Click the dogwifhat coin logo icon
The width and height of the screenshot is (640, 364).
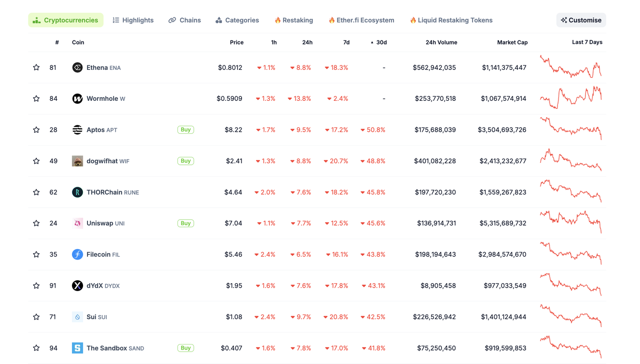click(77, 161)
